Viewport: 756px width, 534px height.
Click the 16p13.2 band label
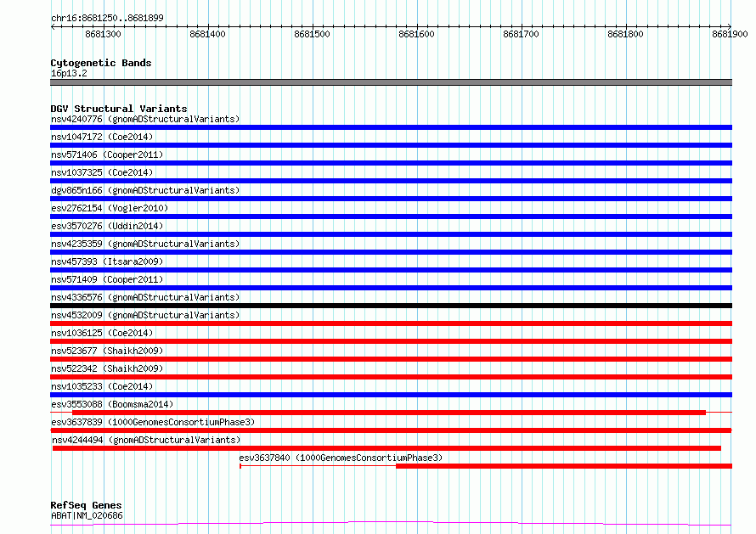[x=69, y=73]
